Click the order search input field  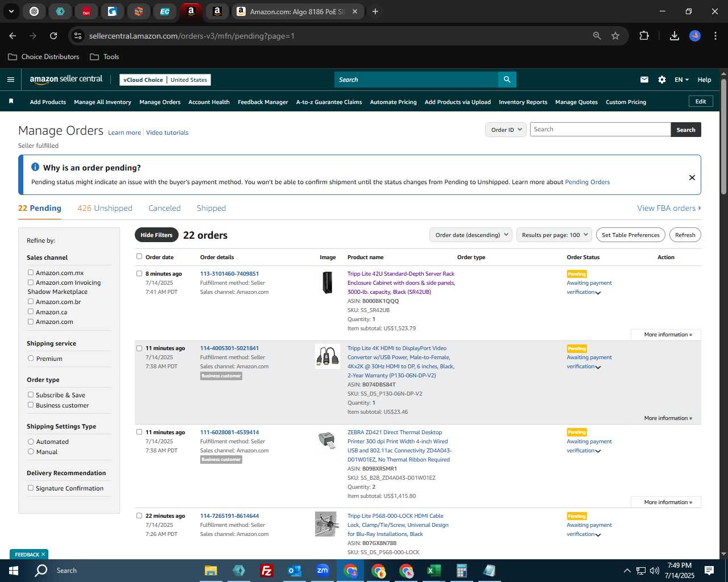pyautogui.click(x=601, y=129)
